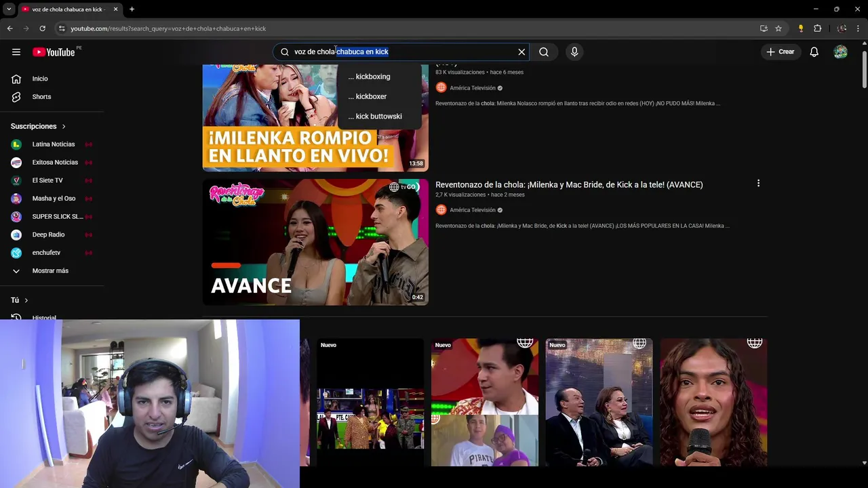868x488 pixels.
Task: Open the AVANCE video thumbnail
Action: (x=315, y=242)
